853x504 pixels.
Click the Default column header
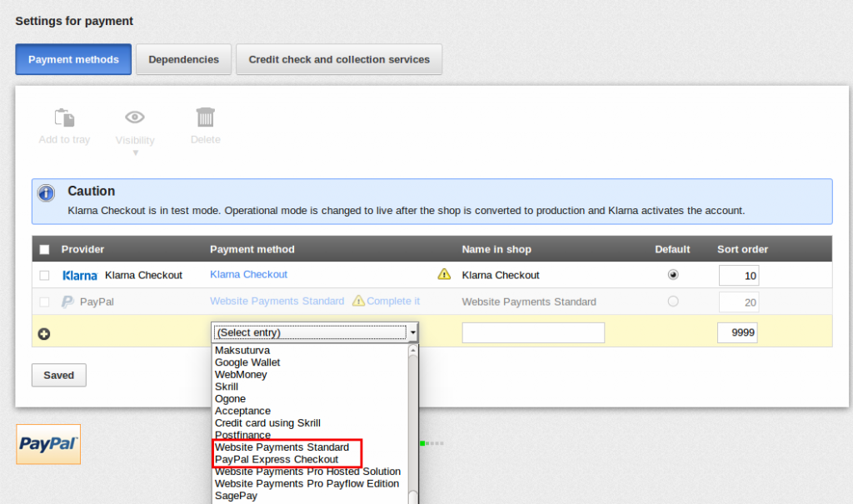click(x=672, y=249)
